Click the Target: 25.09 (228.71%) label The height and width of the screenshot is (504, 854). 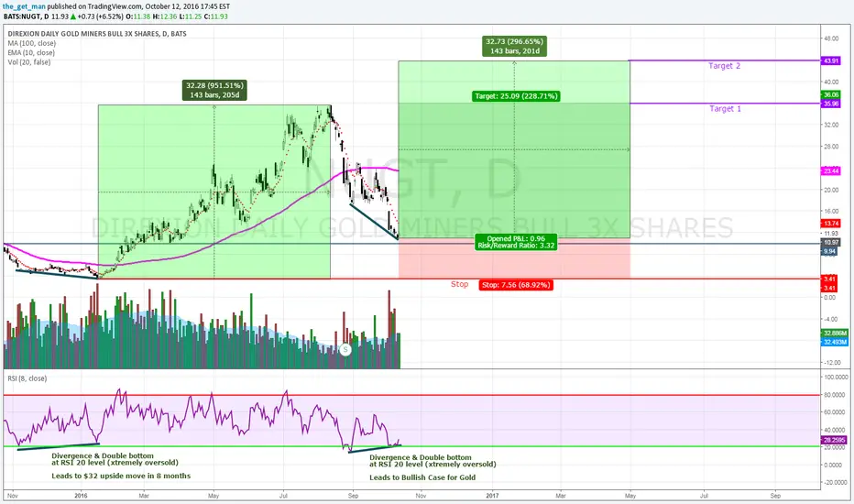click(516, 96)
